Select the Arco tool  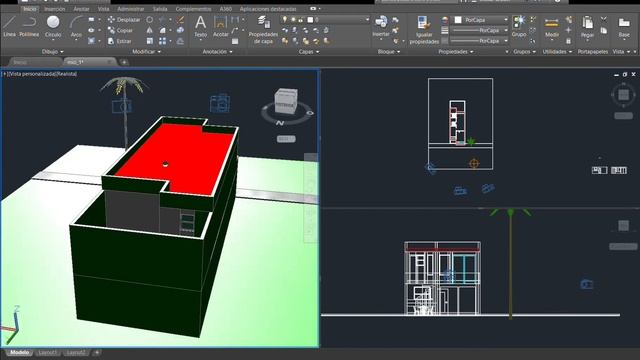click(76, 27)
